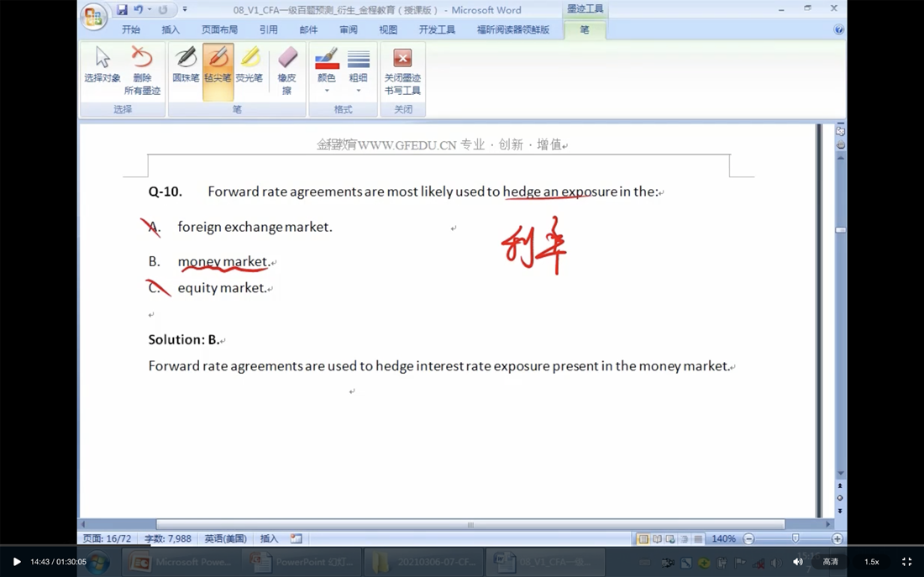Click Select Browse Object circle button
This screenshot has height=577, width=924.
(840, 498)
